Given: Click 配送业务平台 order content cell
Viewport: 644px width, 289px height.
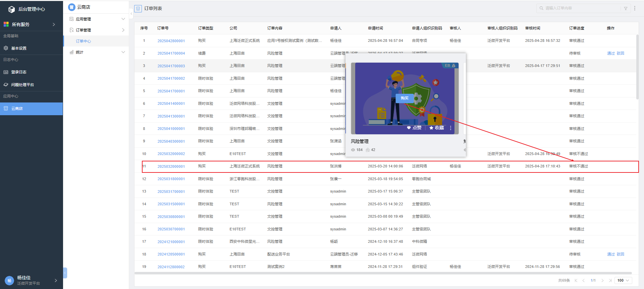Looking at the screenshot, I should [278, 254].
